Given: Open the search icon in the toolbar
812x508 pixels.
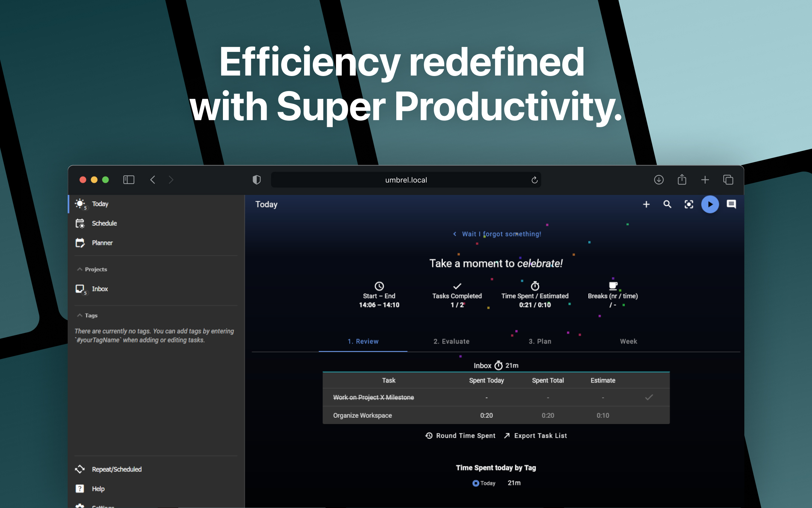Looking at the screenshot, I should click(x=667, y=204).
